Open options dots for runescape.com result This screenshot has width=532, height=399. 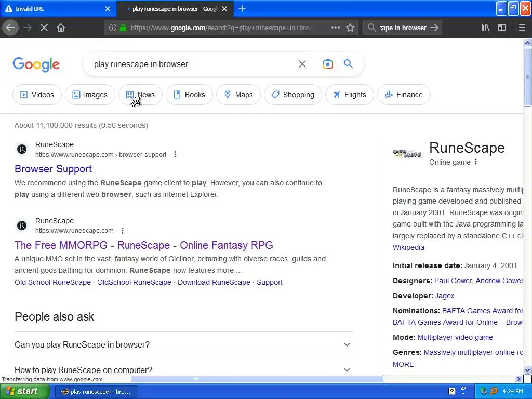coord(123,231)
